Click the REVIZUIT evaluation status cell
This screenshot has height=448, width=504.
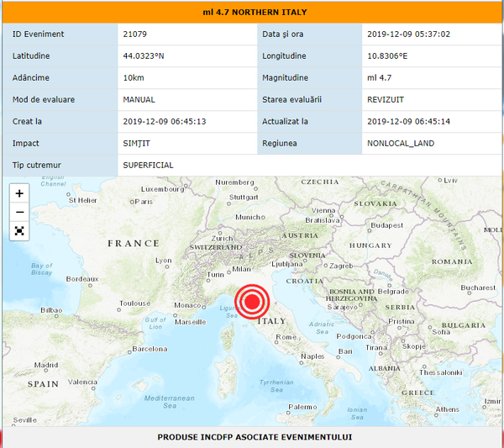[x=388, y=100]
